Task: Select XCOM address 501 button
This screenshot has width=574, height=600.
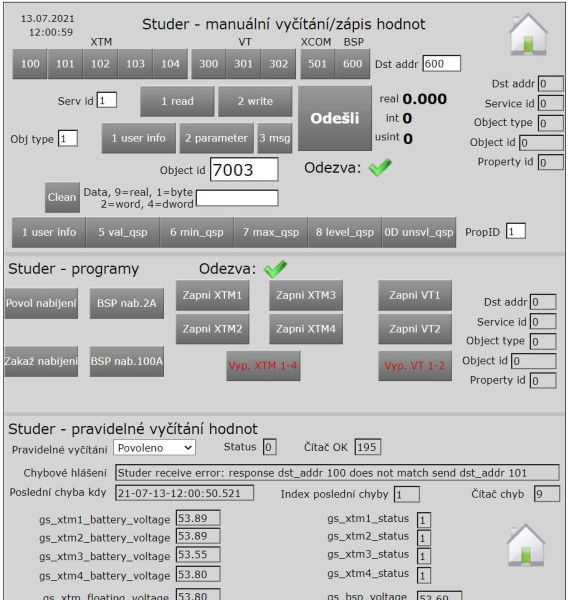Action: pos(317,64)
